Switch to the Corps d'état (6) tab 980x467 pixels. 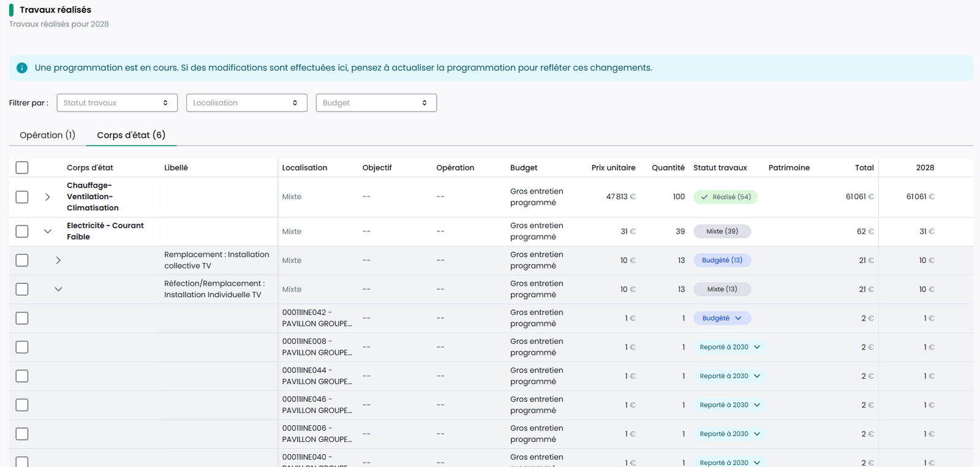coord(131,135)
